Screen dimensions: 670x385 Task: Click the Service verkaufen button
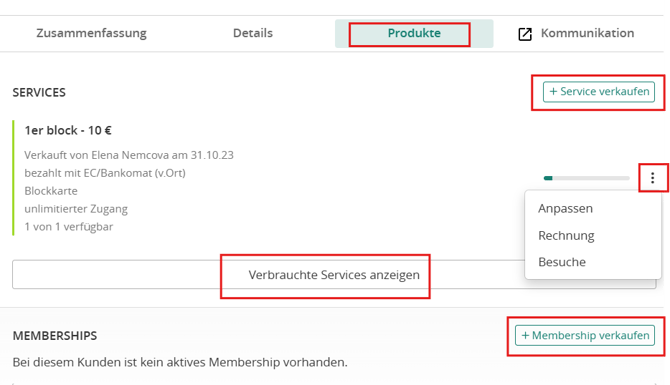[x=599, y=92]
